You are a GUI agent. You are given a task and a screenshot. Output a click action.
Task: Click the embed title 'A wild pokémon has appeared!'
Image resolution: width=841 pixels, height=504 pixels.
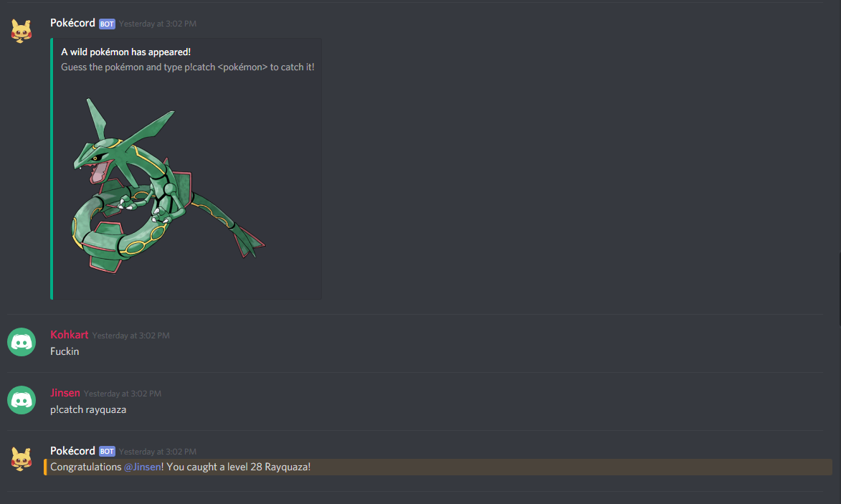[x=125, y=52]
